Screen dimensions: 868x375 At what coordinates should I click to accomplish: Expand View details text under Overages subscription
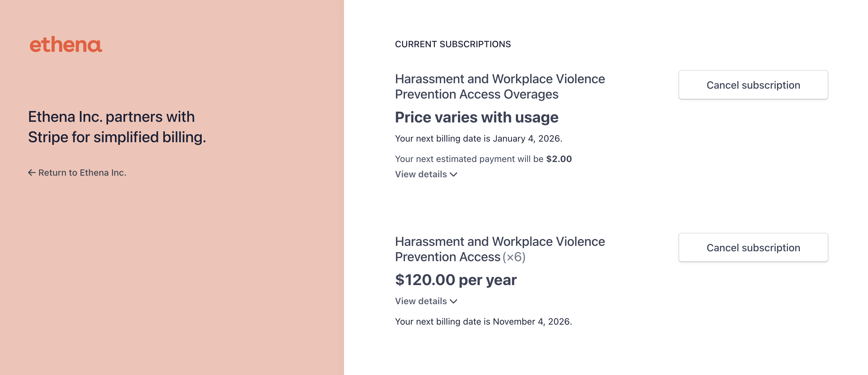pos(421,174)
